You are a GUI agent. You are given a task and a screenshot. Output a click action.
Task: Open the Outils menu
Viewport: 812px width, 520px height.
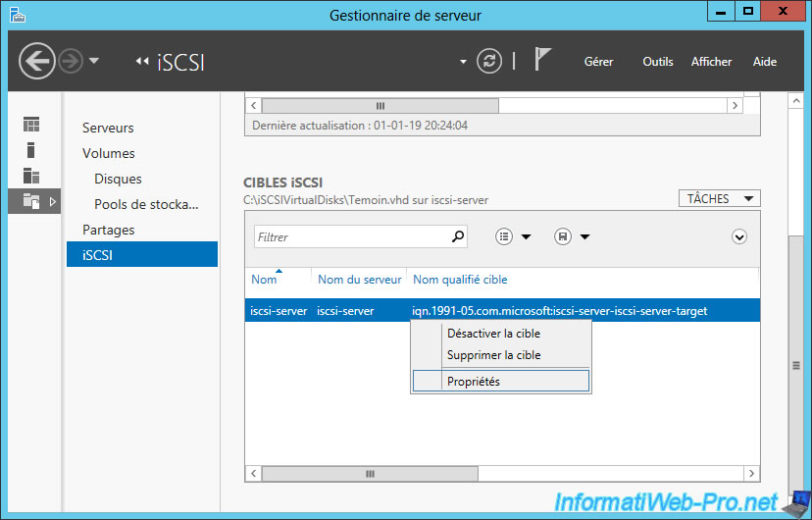pos(657,62)
